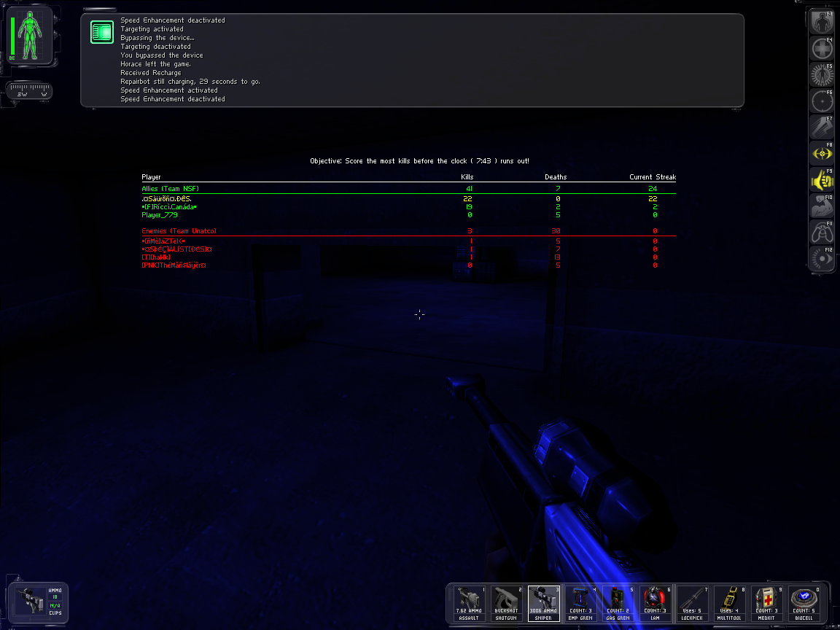The width and height of the screenshot is (840, 630).
Task: Select the Gas grenade in belt slot 5
Action: (x=618, y=603)
